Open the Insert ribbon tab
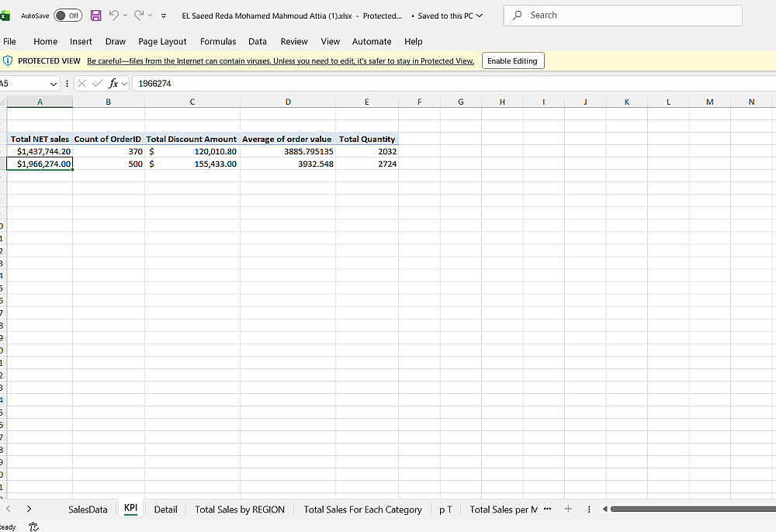This screenshot has height=532, width=776. click(81, 42)
